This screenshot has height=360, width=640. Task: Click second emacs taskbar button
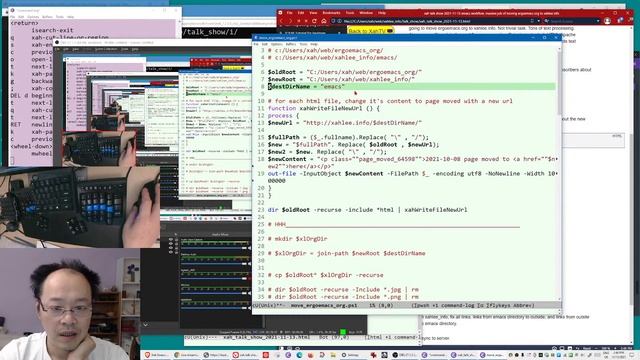pos(464,355)
